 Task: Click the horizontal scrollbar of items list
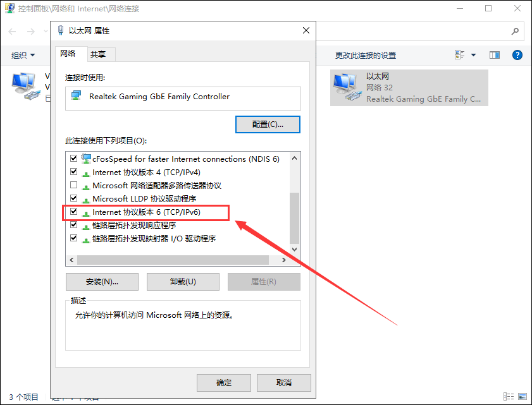173,260
